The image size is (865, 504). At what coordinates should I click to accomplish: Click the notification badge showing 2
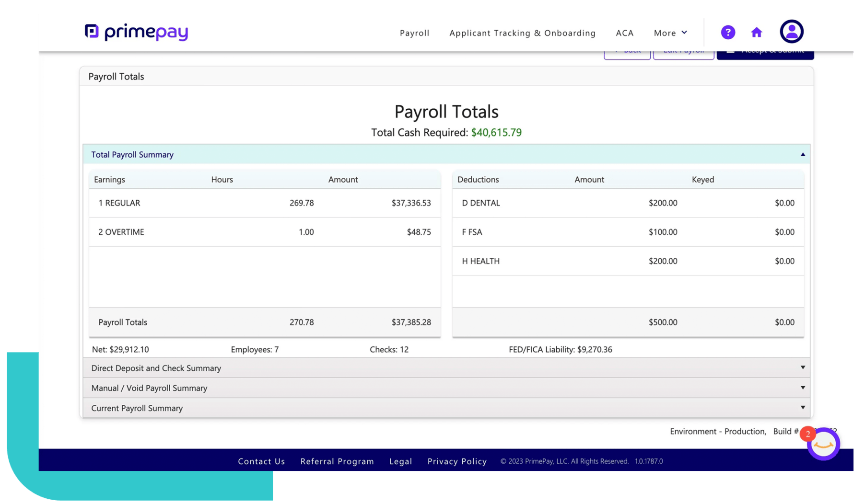(807, 434)
